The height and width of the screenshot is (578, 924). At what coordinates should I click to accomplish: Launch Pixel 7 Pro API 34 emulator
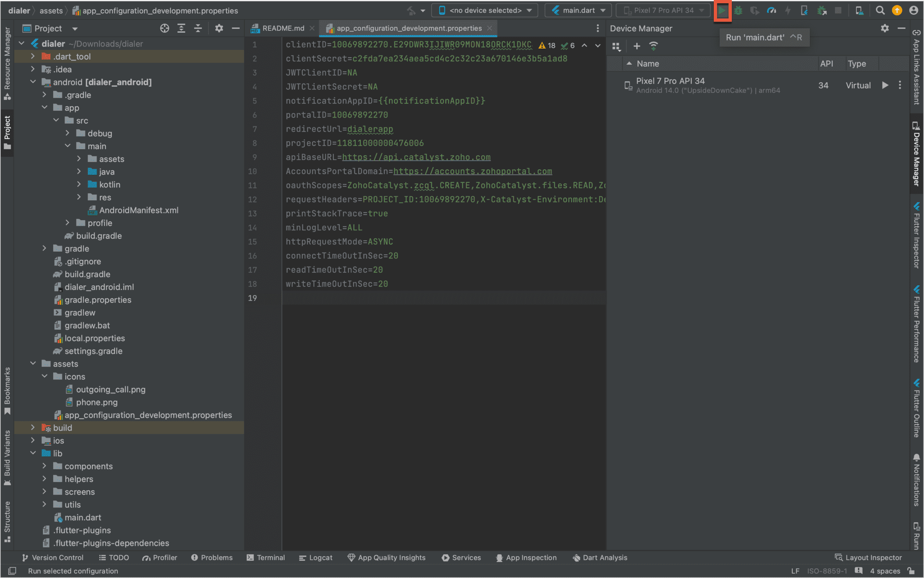(885, 85)
